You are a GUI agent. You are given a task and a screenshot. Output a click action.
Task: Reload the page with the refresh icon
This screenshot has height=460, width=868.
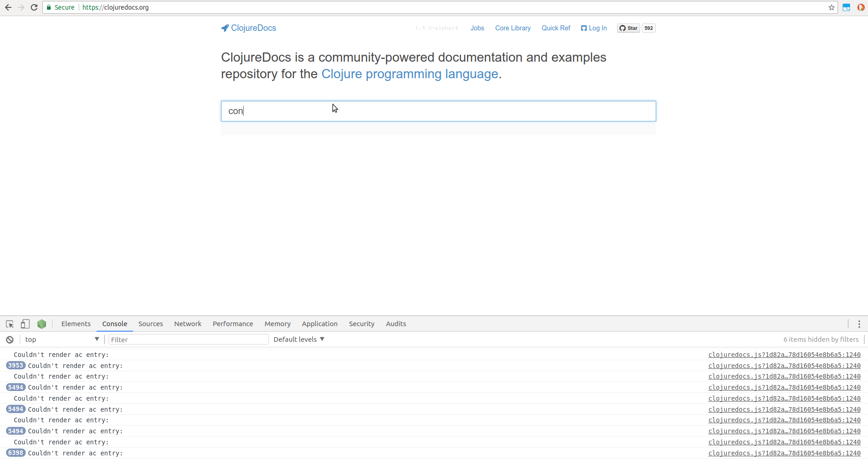coord(34,7)
